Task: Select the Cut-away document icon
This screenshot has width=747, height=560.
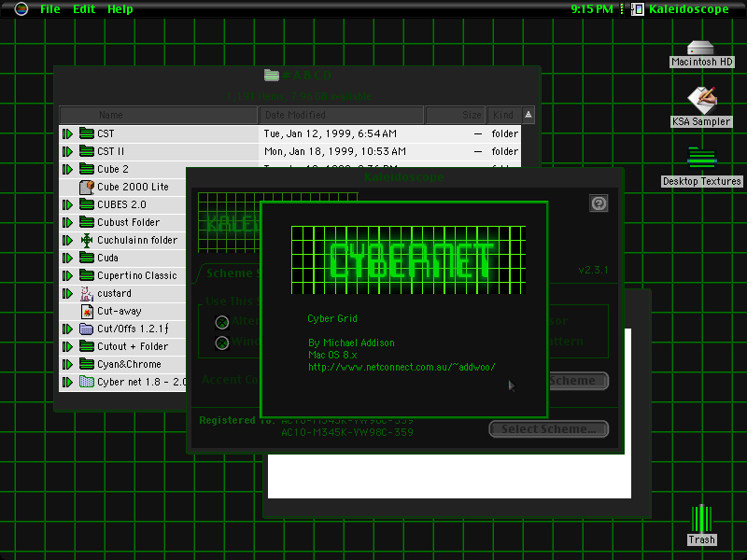Action: (x=86, y=311)
